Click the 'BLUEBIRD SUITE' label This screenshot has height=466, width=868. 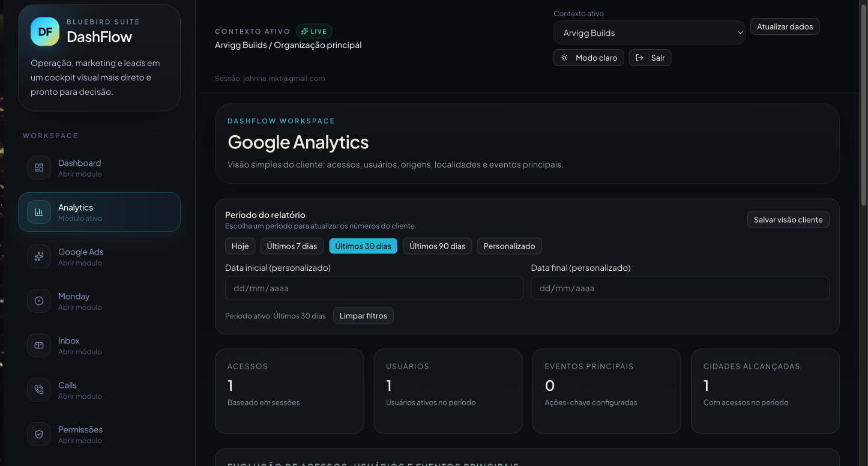(x=103, y=22)
